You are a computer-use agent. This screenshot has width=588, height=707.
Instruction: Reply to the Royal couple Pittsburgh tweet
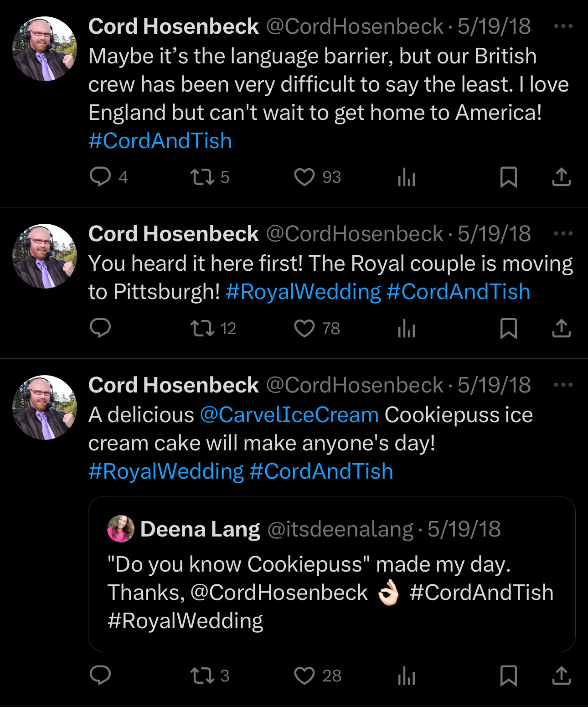(x=100, y=328)
